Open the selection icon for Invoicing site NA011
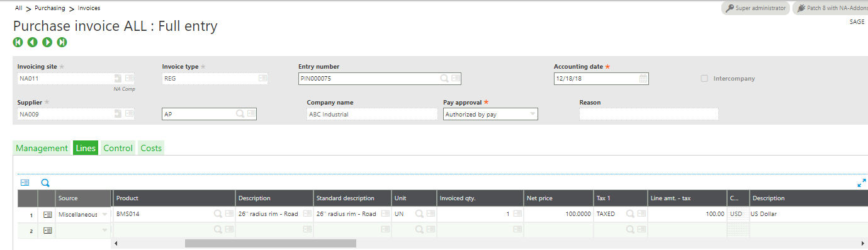The width and height of the screenshot is (868, 250). pos(129,79)
